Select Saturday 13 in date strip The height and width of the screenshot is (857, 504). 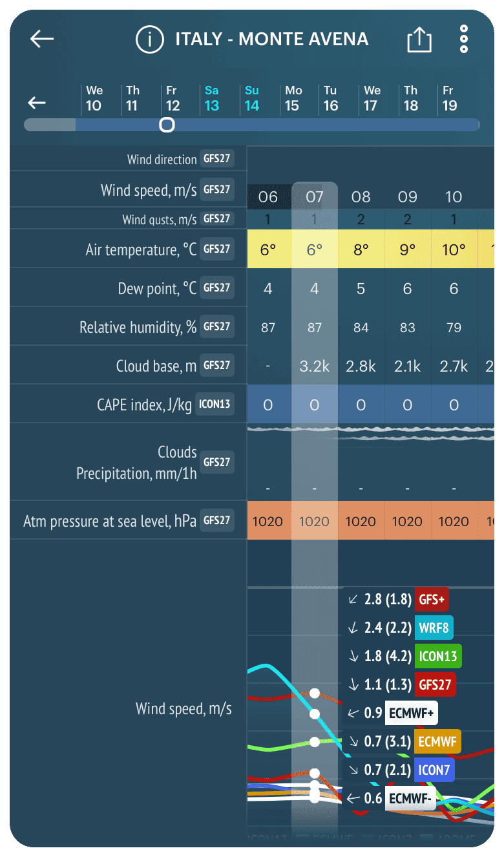[211, 99]
